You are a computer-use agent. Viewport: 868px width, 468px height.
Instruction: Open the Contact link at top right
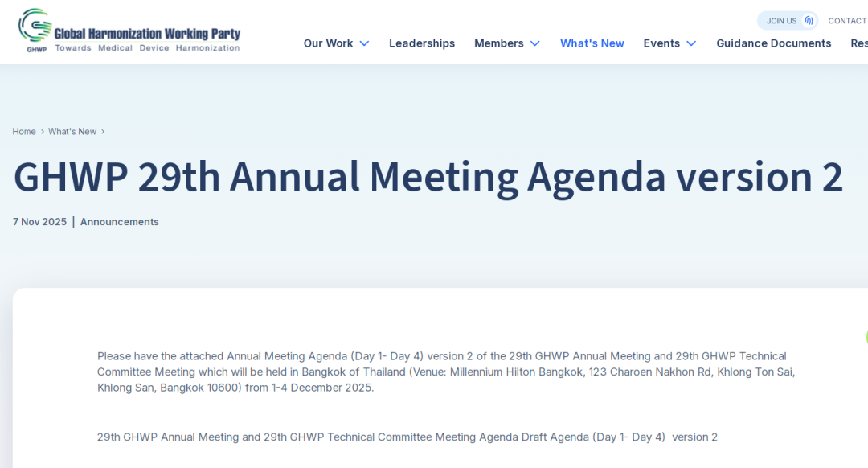pos(848,20)
